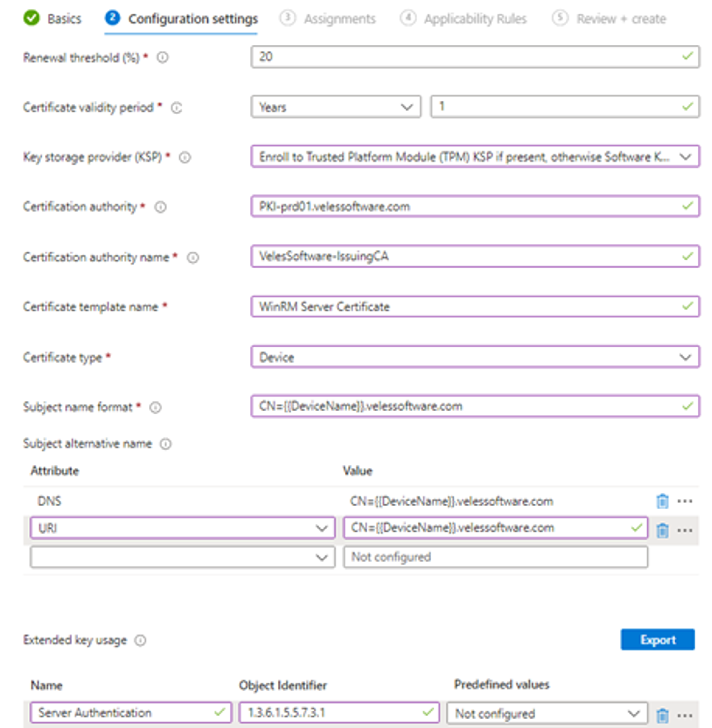The width and height of the screenshot is (712, 728).
Task: Edit the URI value field
Action: coord(495,528)
